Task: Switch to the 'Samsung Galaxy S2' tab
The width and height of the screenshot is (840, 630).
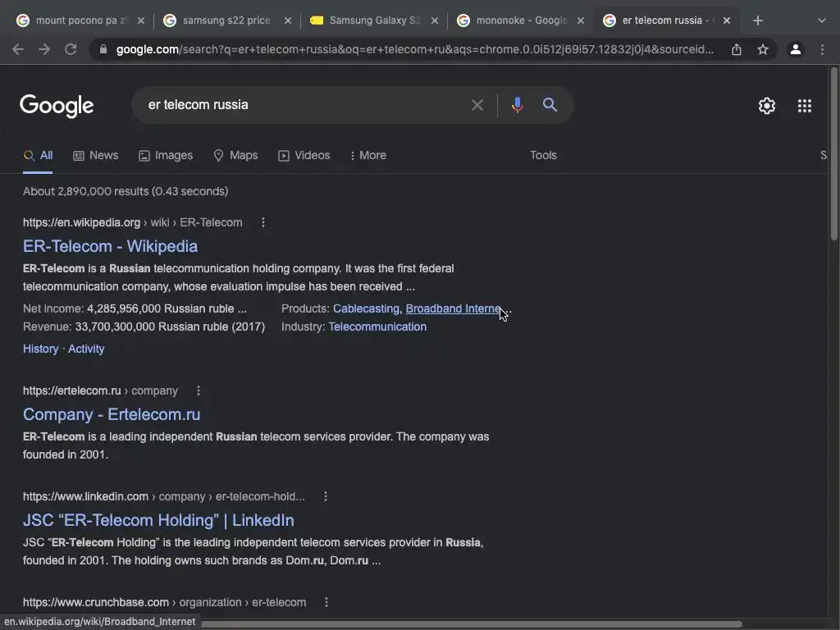Action: [x=374, y=21]
